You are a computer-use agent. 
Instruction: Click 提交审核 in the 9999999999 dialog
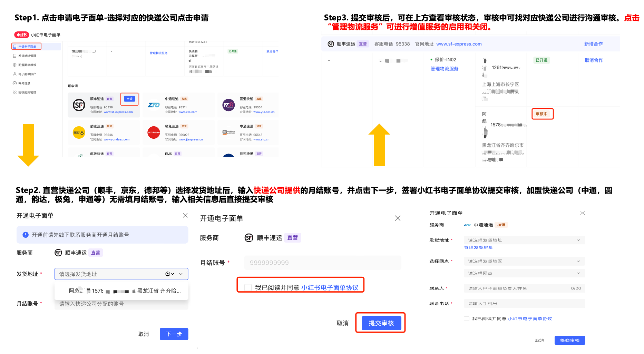click(x=381, y=323)
